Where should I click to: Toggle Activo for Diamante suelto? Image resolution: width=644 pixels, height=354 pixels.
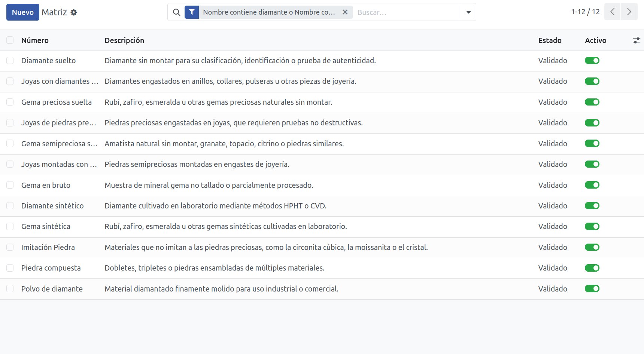click(592, 61)
